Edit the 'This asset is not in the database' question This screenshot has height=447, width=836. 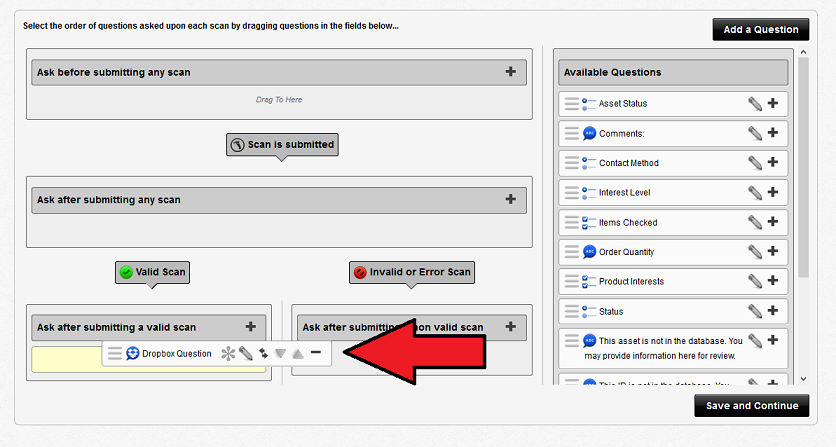pyautogui.click(x=754, y=340)
